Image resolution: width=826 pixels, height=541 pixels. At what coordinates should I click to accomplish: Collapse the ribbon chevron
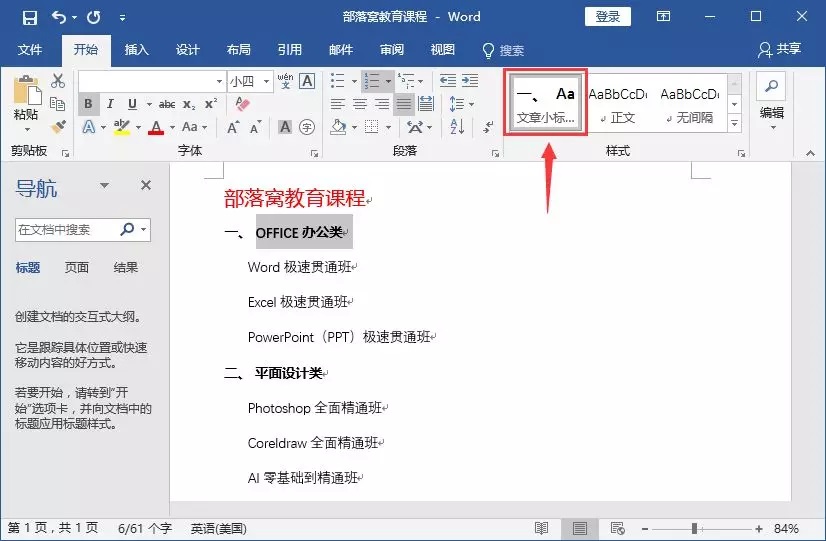(x=810, y=153)
